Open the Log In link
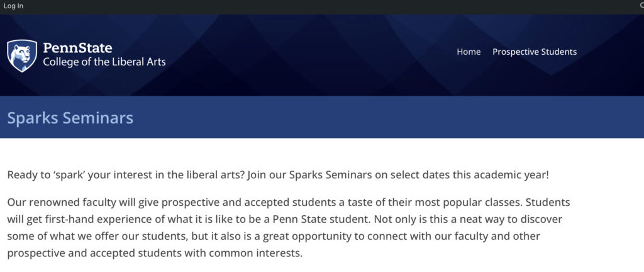Viewport: 644px width, 272px height. (13, 6)
